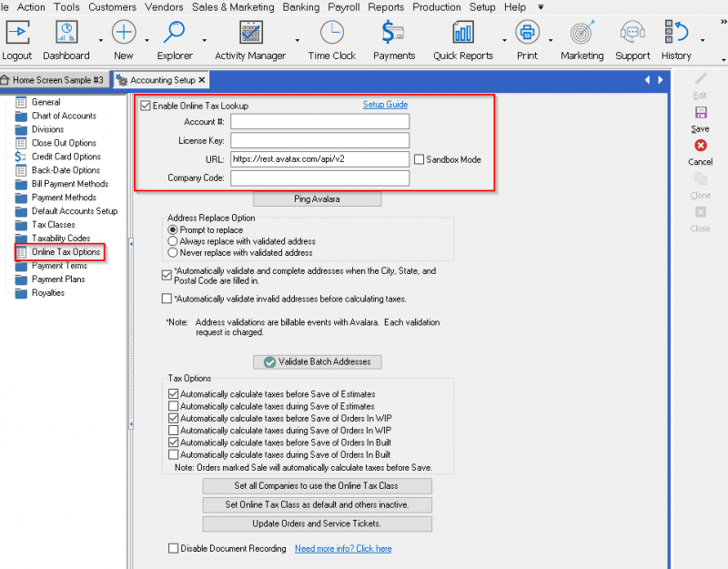Go to previous tab with left arrow
The height and width of the screenshot is (569, 728).
click(x=647, y=80)
